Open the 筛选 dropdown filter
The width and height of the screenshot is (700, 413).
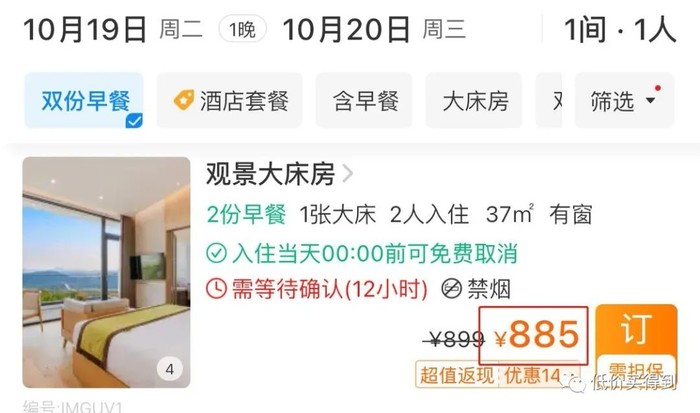coord(624,100)
